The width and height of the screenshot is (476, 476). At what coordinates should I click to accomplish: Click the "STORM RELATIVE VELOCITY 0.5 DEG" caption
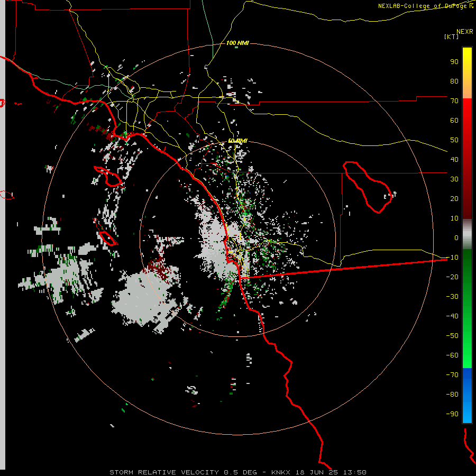click(x=183, y=472)
